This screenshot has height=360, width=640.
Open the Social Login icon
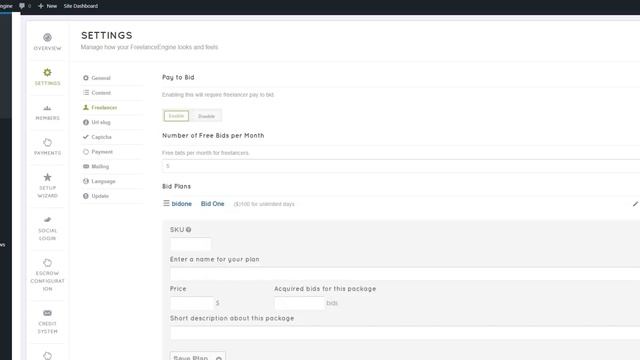pyautogui.click(x=47, y=220)
